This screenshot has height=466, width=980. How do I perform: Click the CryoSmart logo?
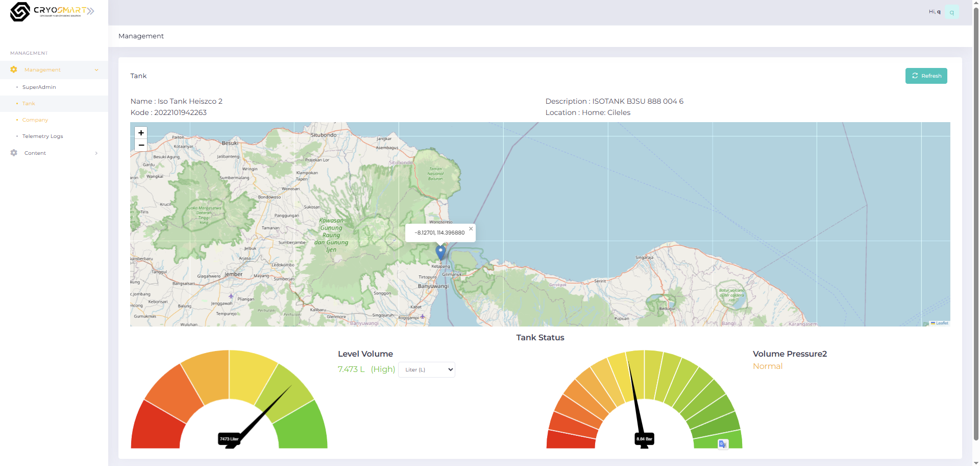[52, 11]
